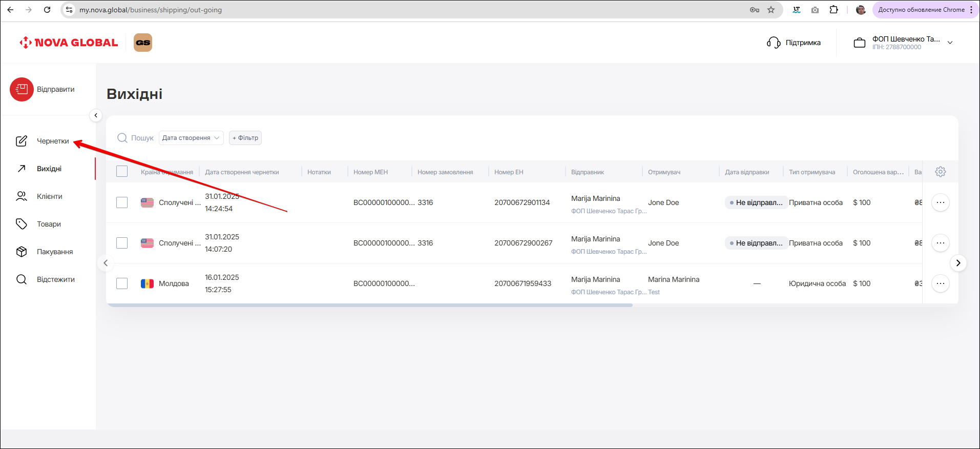Screen dimensions: 980x449
Task: Check the Молдова shipment row checkbox
Action: coord(122,283)
